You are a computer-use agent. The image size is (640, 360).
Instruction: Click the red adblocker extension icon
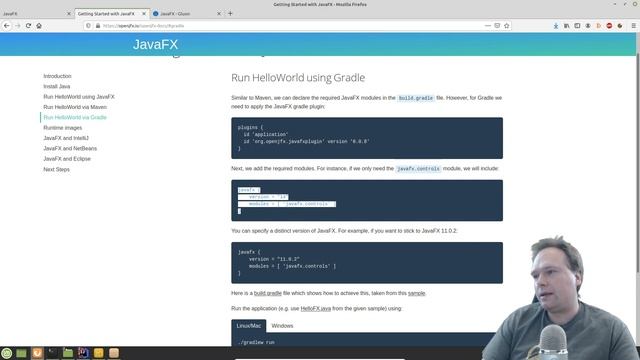click(x=609, y=26)
